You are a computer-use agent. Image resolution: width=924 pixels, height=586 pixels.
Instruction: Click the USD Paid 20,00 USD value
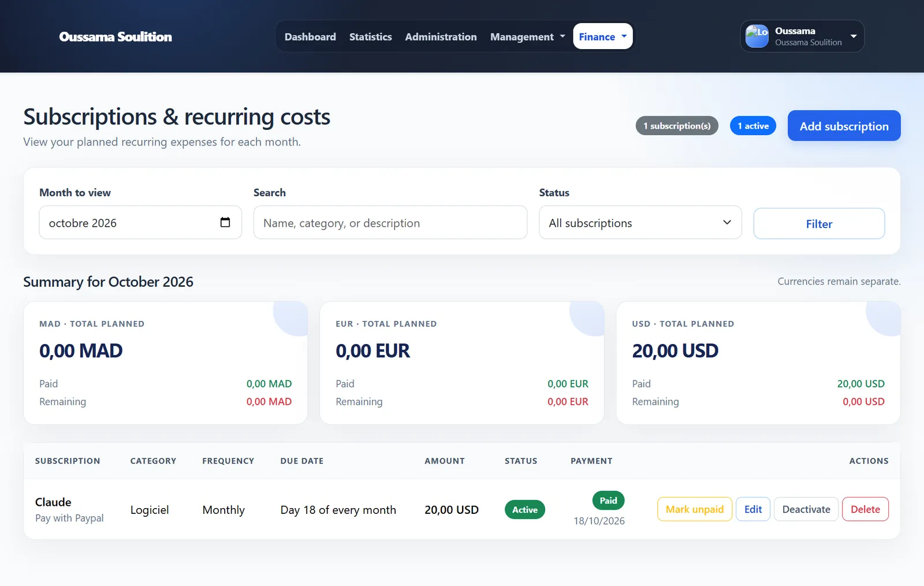coord(860,383)
